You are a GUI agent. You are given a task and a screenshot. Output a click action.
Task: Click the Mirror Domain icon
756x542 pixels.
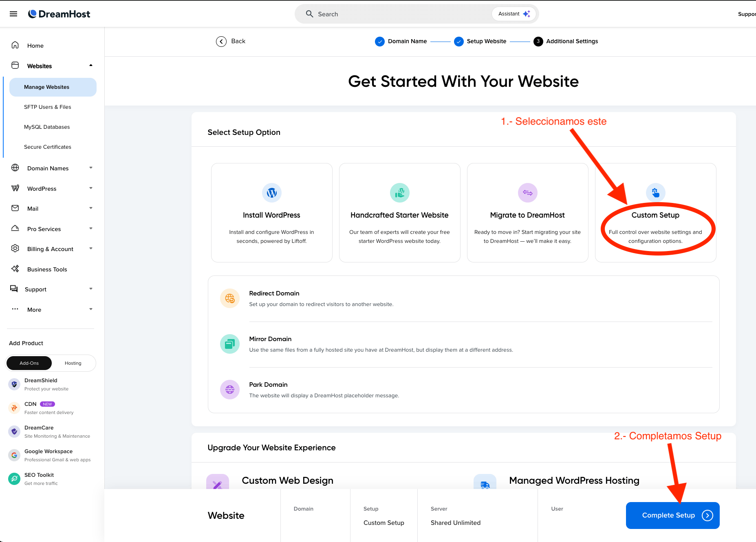point(230,344)
